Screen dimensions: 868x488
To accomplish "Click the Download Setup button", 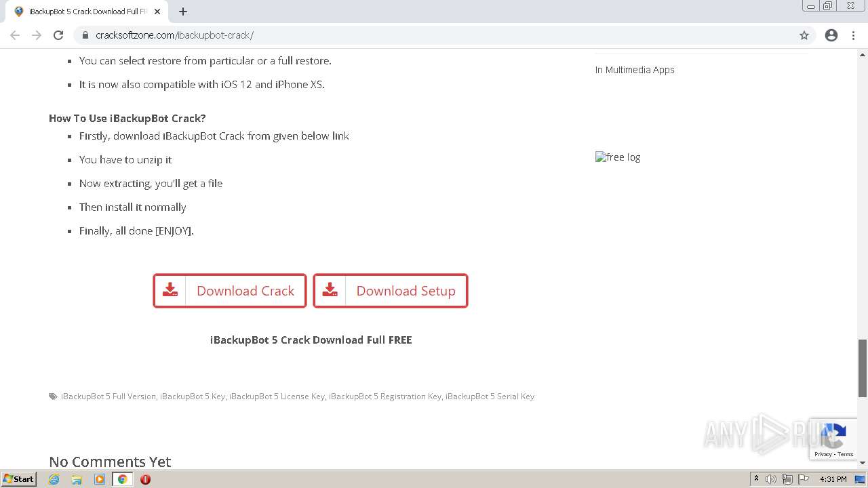I will (391, 291).
